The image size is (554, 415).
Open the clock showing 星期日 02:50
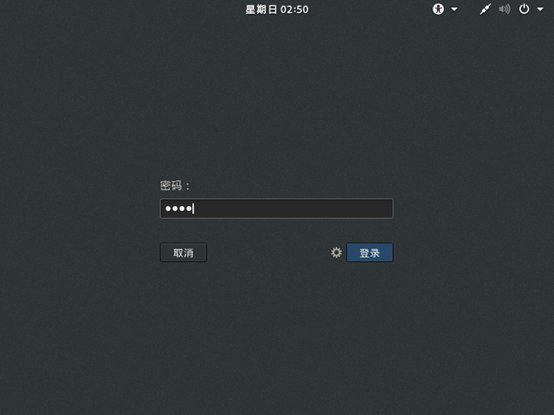tap(277, 10)
